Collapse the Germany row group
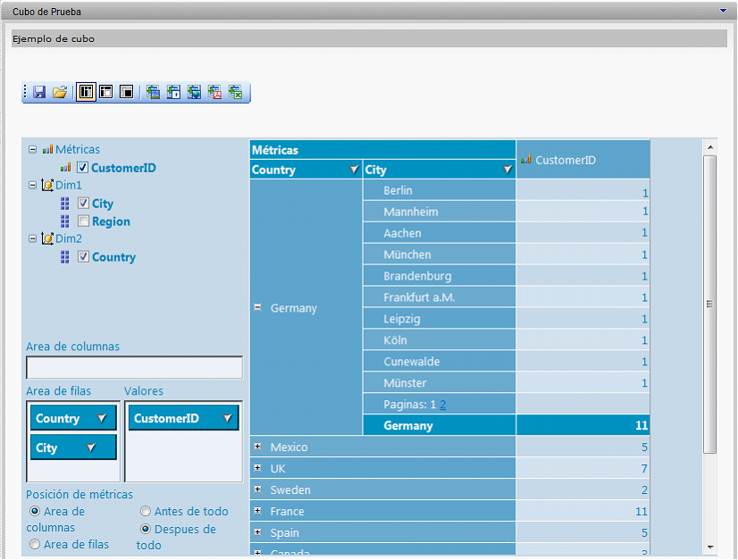 [x=257, y=307]
